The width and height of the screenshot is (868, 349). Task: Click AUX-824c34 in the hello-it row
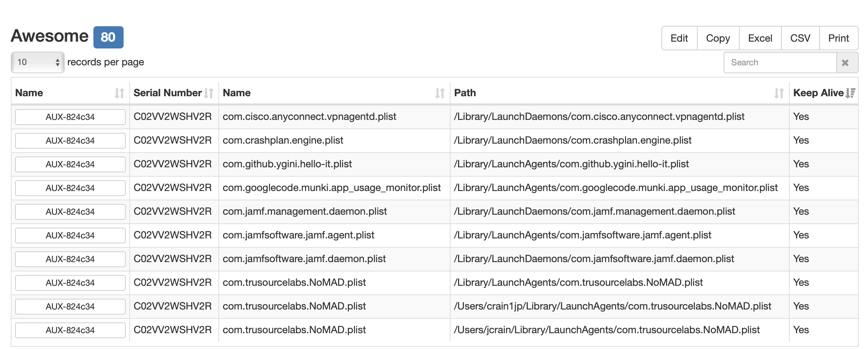(70, 164)
